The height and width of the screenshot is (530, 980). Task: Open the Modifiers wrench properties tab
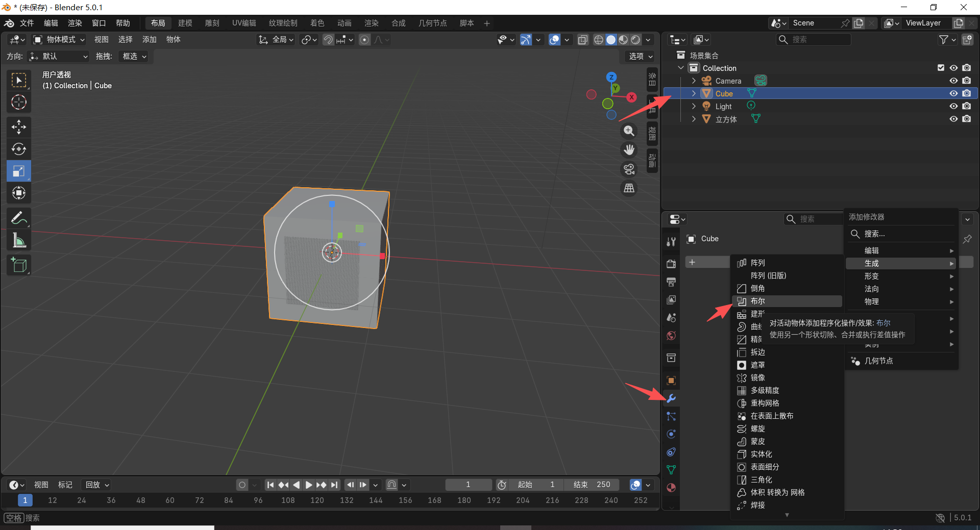click(x=671, y=398)
